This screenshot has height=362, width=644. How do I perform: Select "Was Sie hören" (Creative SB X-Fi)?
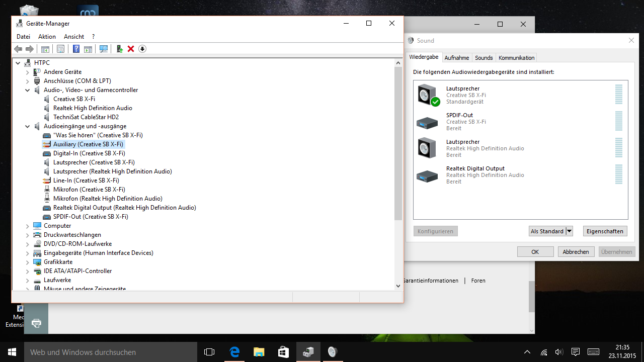tap(98, 135)
